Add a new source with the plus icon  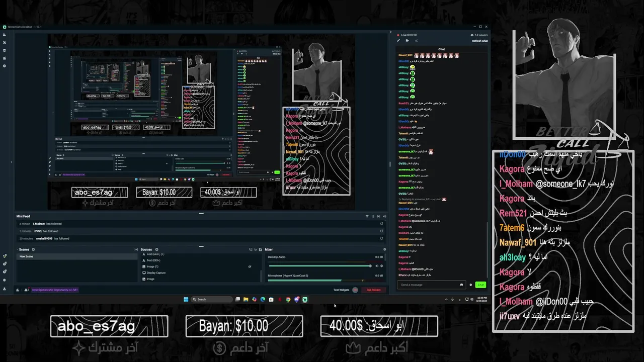coord(156,249)
